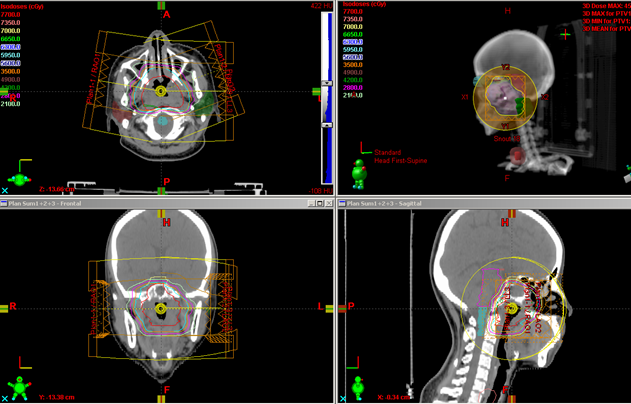Viewport: 631px width, 404px height.
Task: Select the yellow isocenter marker in the transversal view
Action: coord(161,91)
